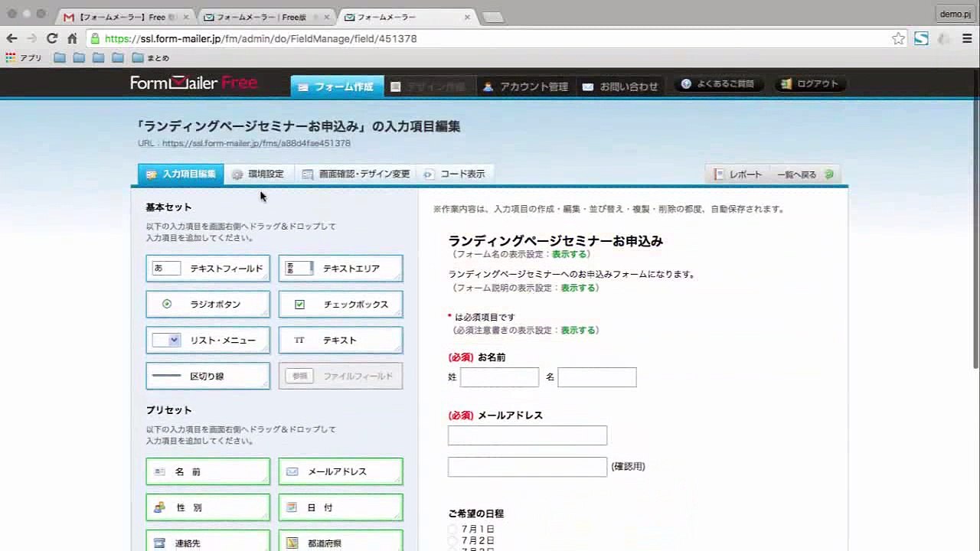Click the FormMailer Free logo

pyautogui.click(x=194, y=83)
